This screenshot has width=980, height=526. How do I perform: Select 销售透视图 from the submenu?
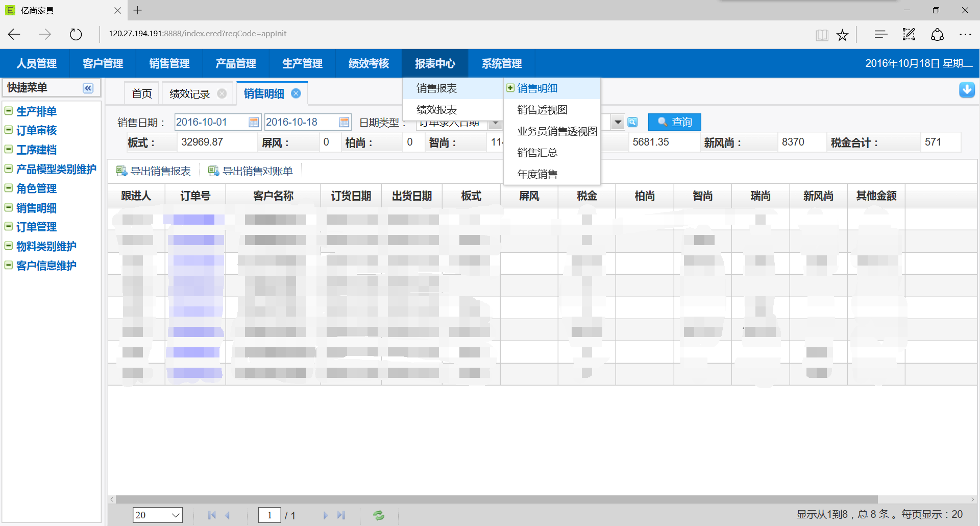point(542,110)
